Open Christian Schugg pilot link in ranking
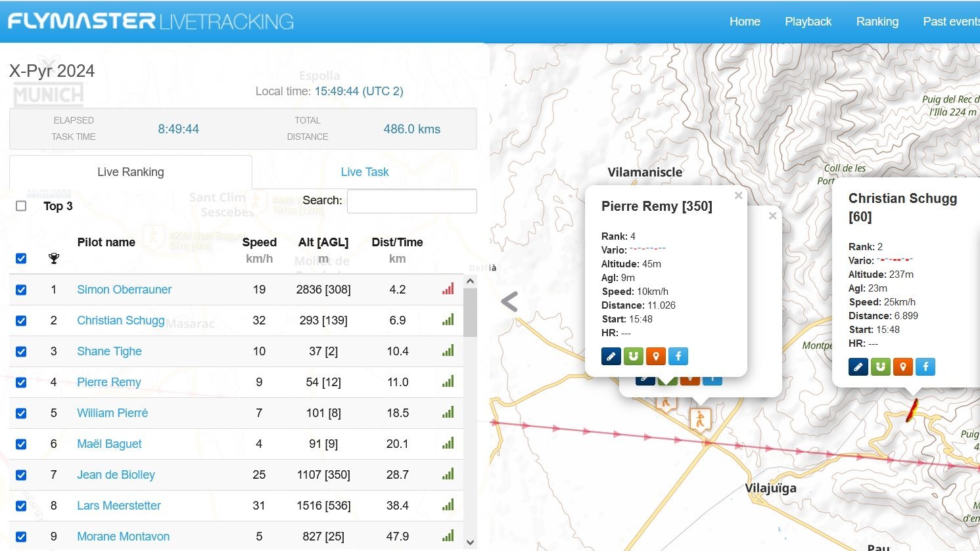980x551 pixels. point(121,320)
